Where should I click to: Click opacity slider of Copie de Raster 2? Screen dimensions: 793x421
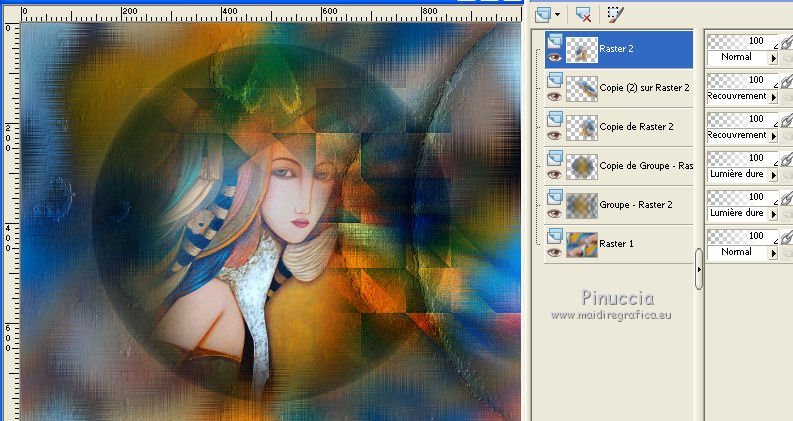click(x=742, y=119)
